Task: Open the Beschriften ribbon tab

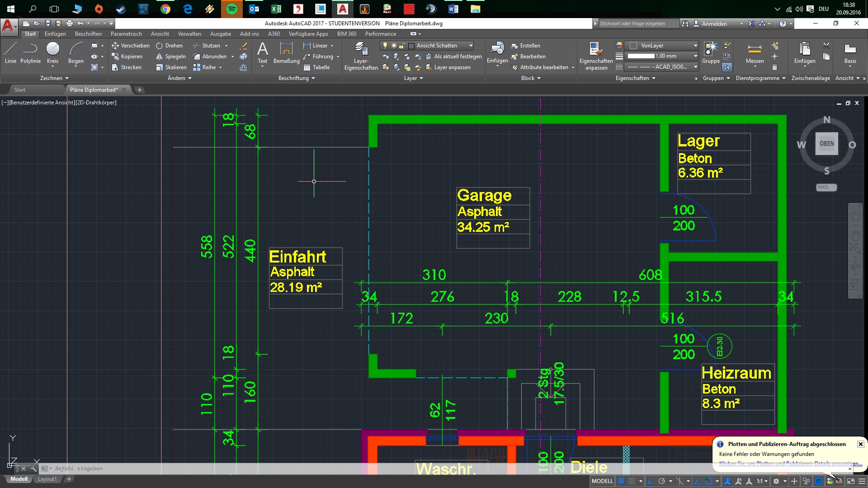Action: pyautogui.click(x=88, y=34)
